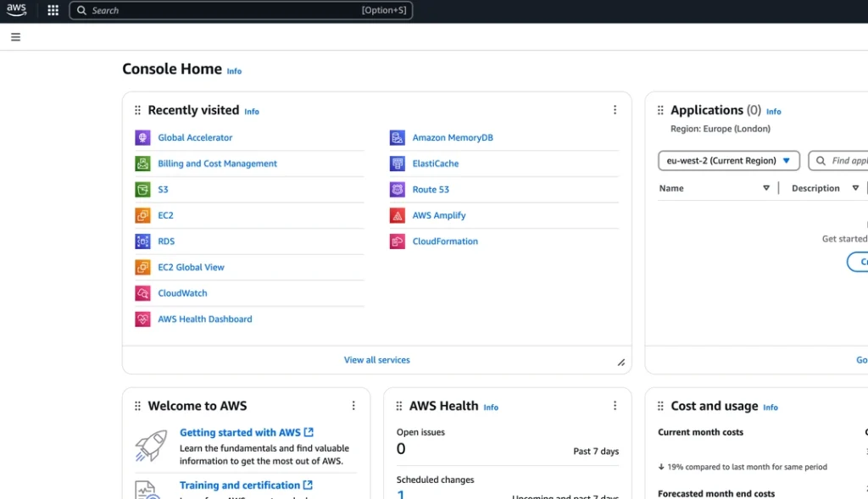The width and height of the screenshot is (868, 499).
Task: Click the AWS Health Dashboard icon
Action: pos(142,319)
